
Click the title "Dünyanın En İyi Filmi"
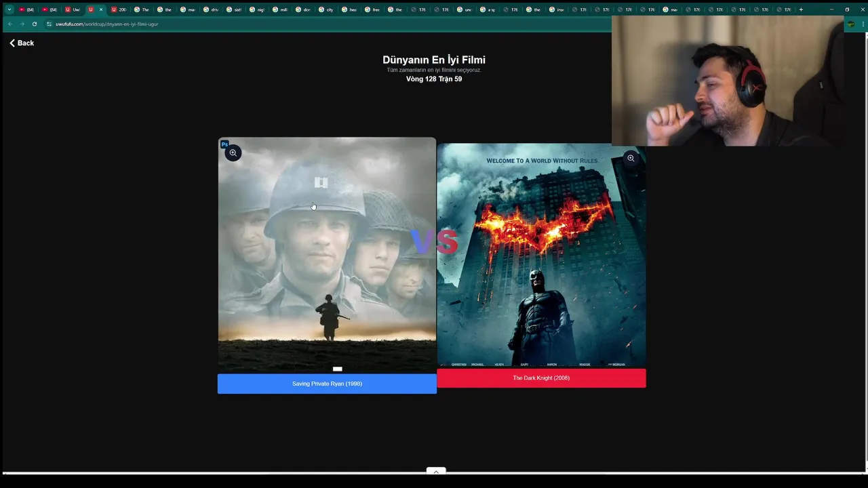434,60
